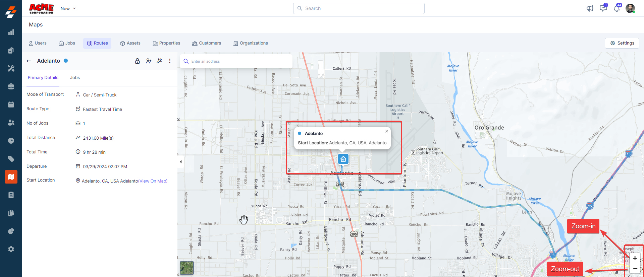Click the '2431.60 Mile(s)' total distance value
This screenshot has width=644, height=277.
[98, 138]
